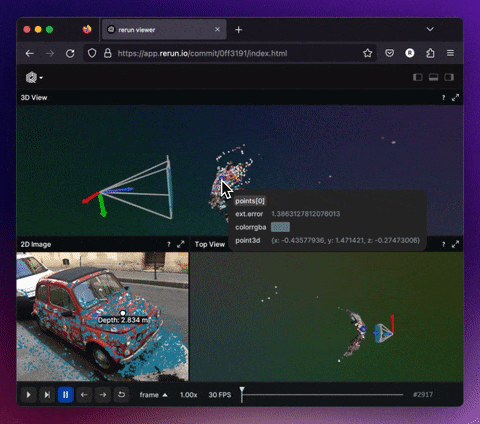The image size is (480, 424).
Task: Bookmark this page with the star
Action: [368, 53]
